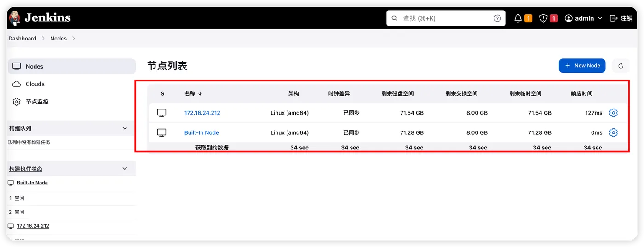This screenshot has height=247, width=644.
Task: Sort by the 时钟差异 column header
Action: pyautogui.click(x=339, y=94)
